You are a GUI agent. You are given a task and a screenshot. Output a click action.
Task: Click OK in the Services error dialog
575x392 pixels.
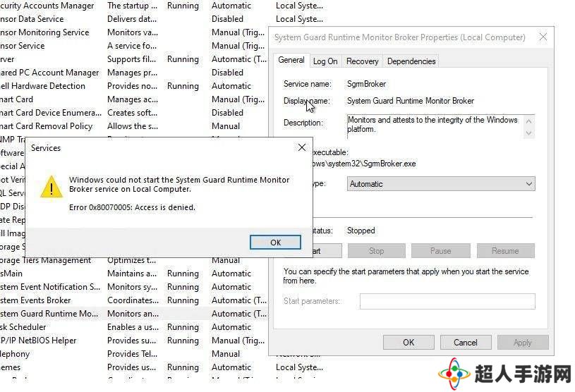click(275, 242)
